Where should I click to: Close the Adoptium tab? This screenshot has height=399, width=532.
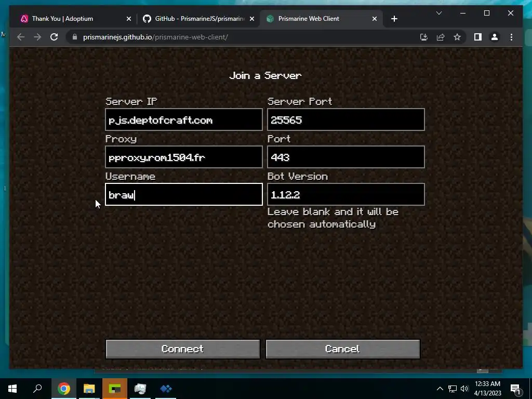point(129,19)
